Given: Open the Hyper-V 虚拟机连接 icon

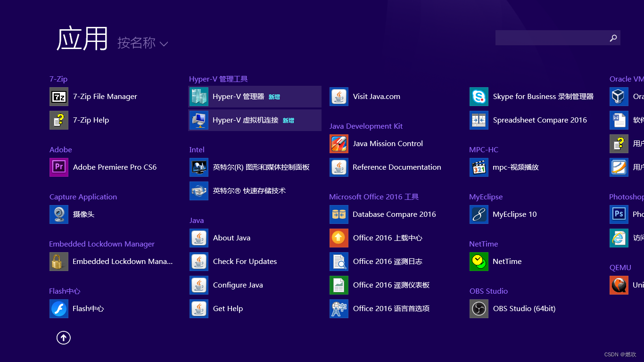Looking at the screenshot, I should click(199, 120).
